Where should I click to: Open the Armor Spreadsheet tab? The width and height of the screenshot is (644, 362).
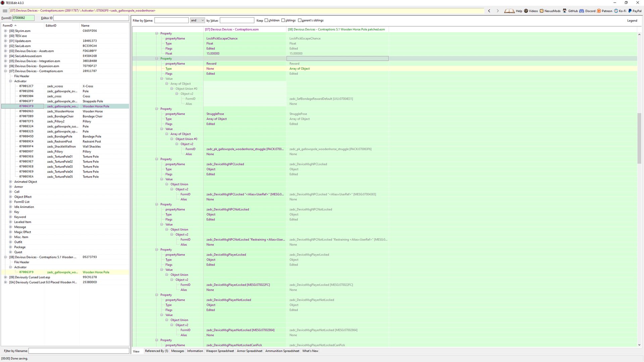250,351
